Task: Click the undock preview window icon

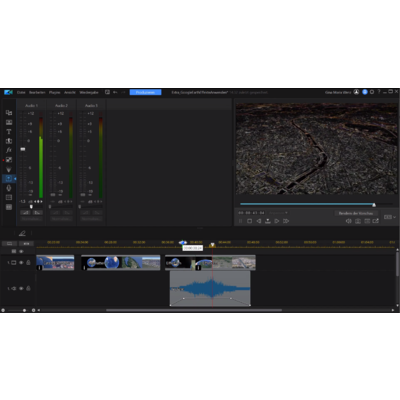Action: (376, 221)
